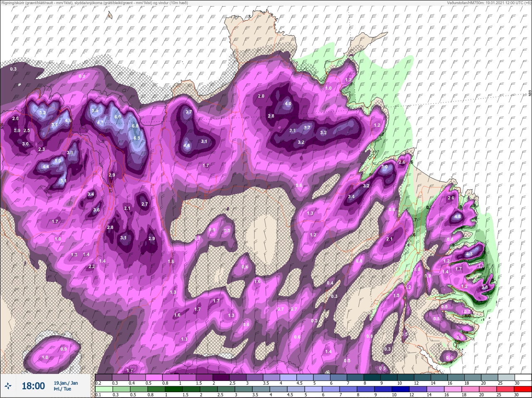Screen dimensions: 532x398
Task: Click the date text '19.jan./ Jan'
Action: click(66, 383)
